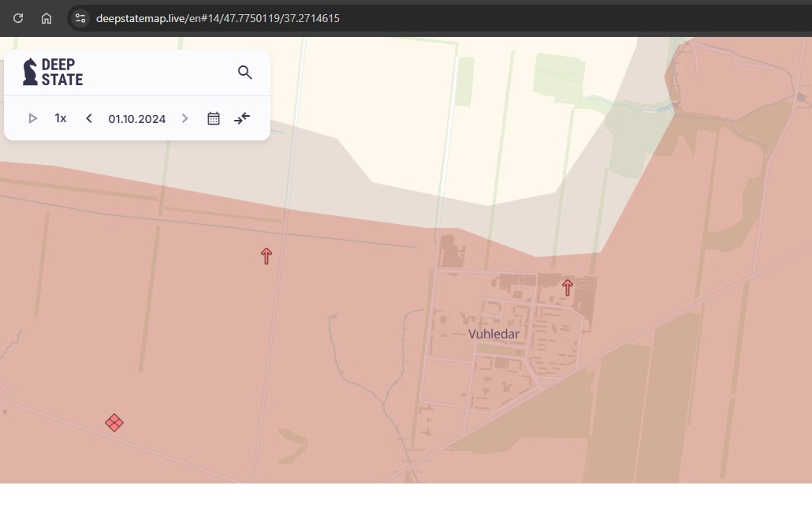Viewport: 812px width, 515px height.
Task: Click the browser home button
Action: (47, 18)
